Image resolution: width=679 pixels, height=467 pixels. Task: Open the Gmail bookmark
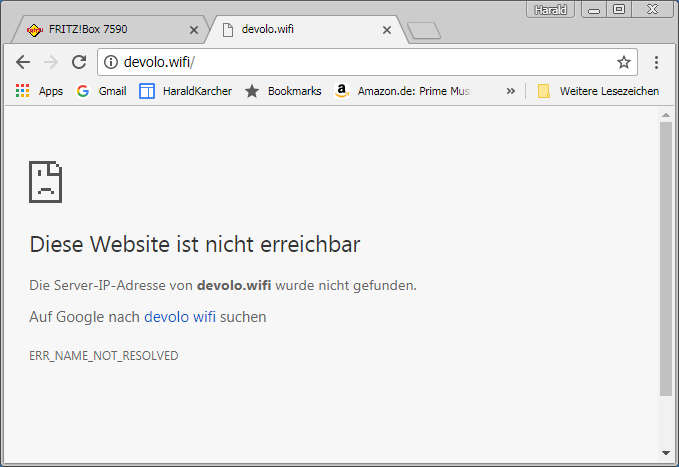102,91
